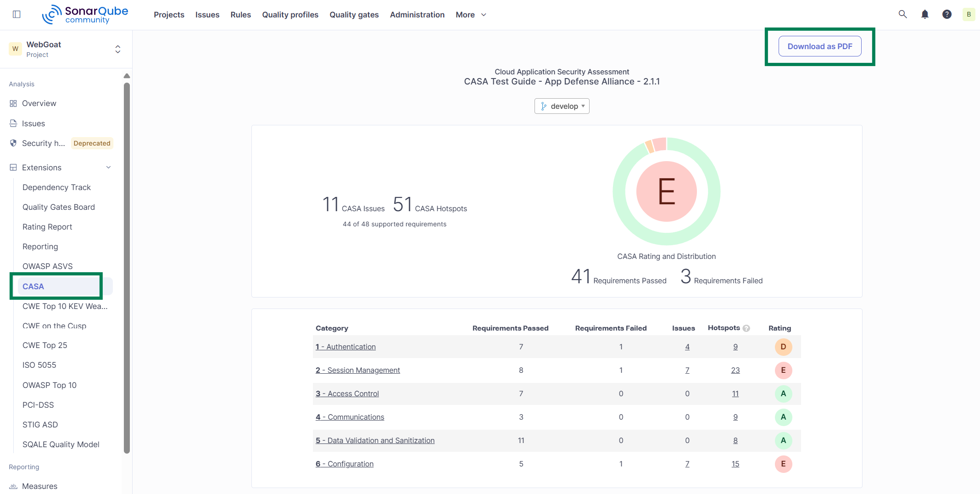Click the E rating badge for Configuration

tap(783, 464)
